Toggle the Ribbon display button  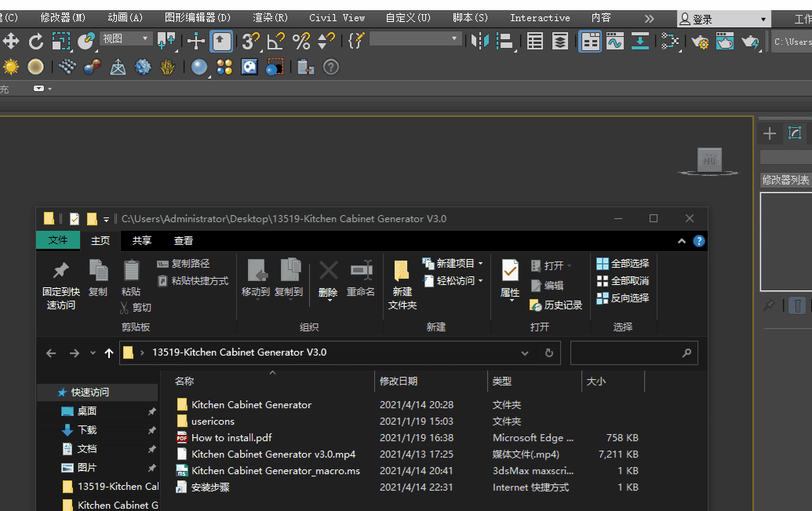tap(589, 41)
